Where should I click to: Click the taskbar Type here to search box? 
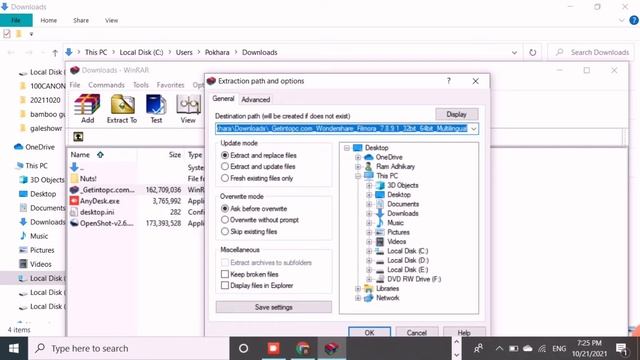coord(129,348)
